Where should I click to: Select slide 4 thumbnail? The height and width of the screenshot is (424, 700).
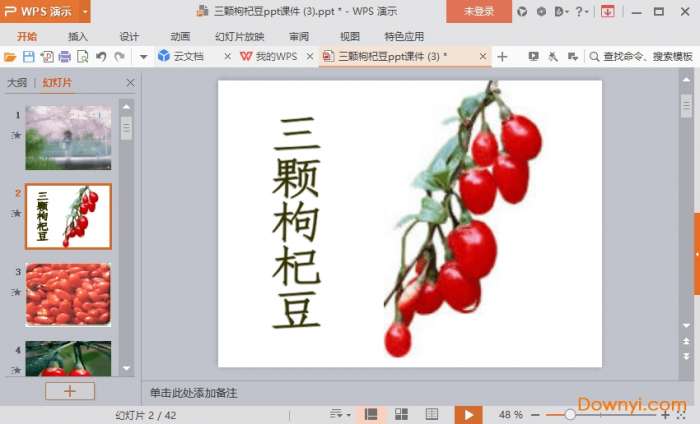pos(68,358)
